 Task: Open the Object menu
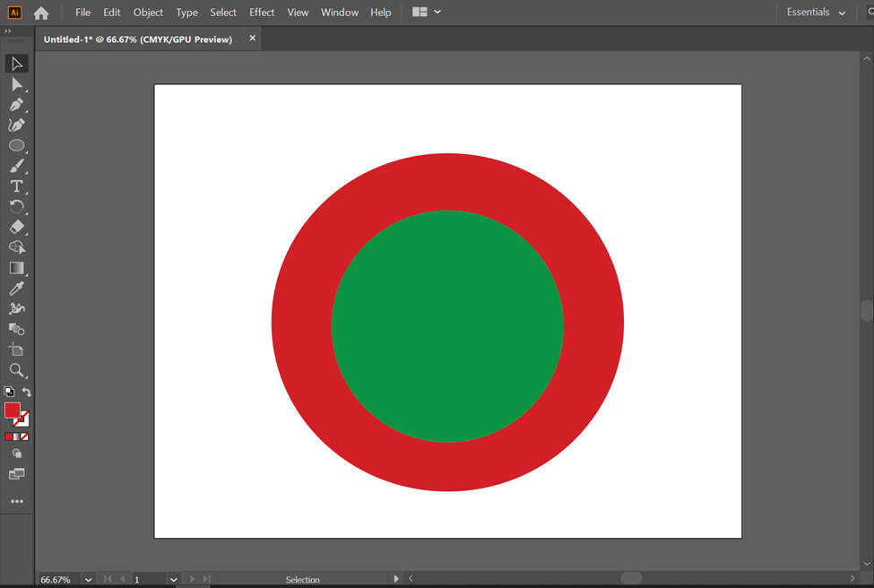click(x=148, y=13)
